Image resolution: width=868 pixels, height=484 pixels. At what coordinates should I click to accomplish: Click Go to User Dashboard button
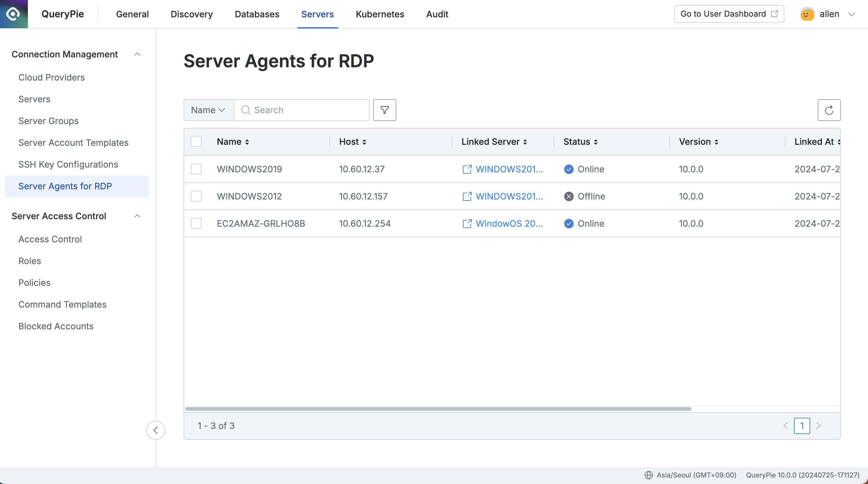click(x=729, y=14)
